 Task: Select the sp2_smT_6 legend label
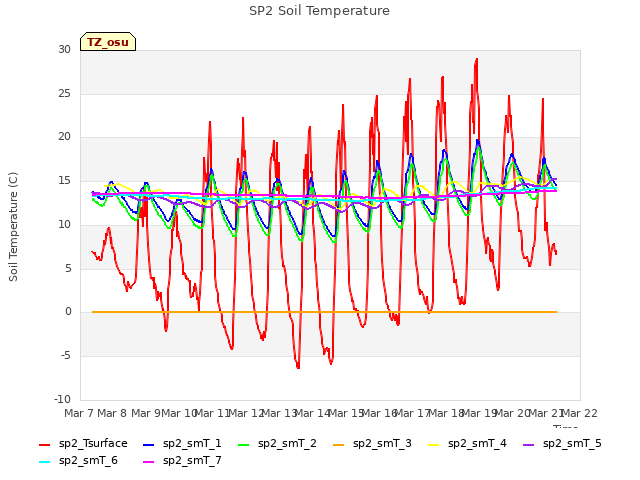click(x=88, y=460)
